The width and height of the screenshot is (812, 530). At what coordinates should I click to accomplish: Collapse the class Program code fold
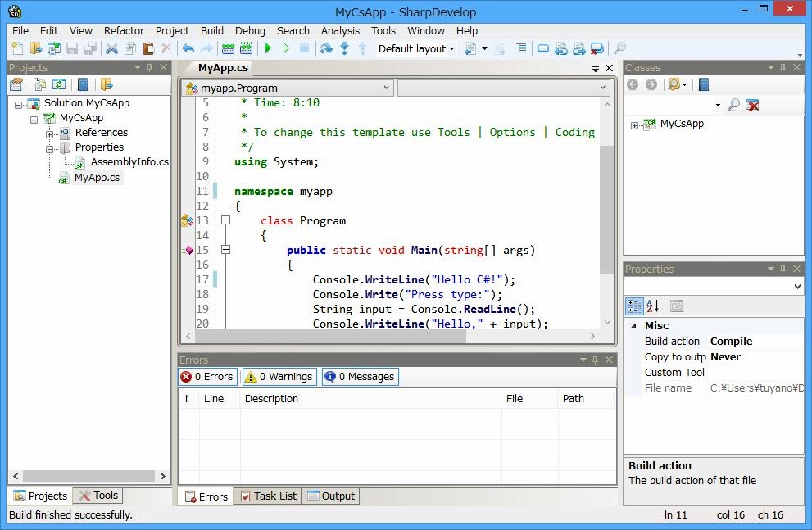click(x=225, y=220)
